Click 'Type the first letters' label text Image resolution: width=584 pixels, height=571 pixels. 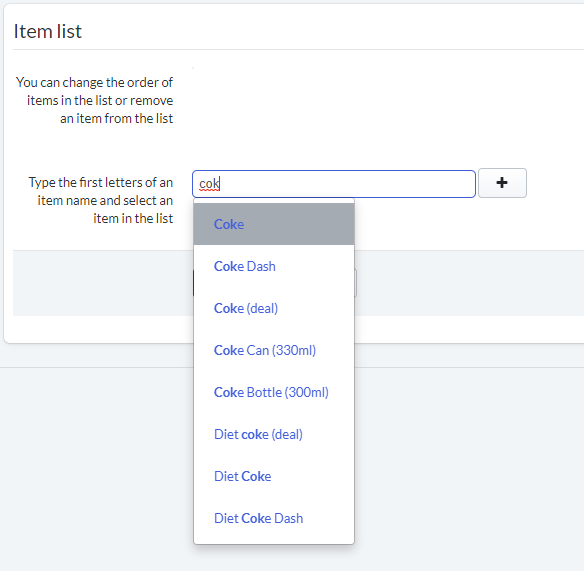tap(101, 200)
